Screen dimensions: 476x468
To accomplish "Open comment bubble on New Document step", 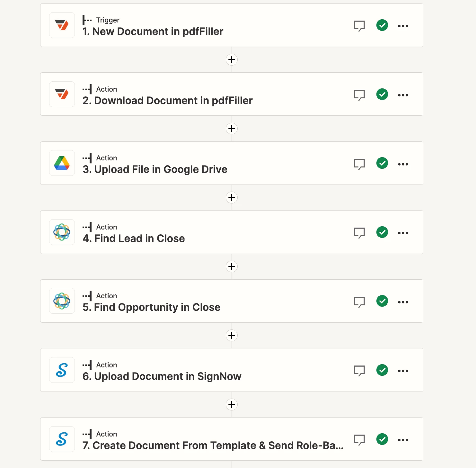I will pos(359,26).
